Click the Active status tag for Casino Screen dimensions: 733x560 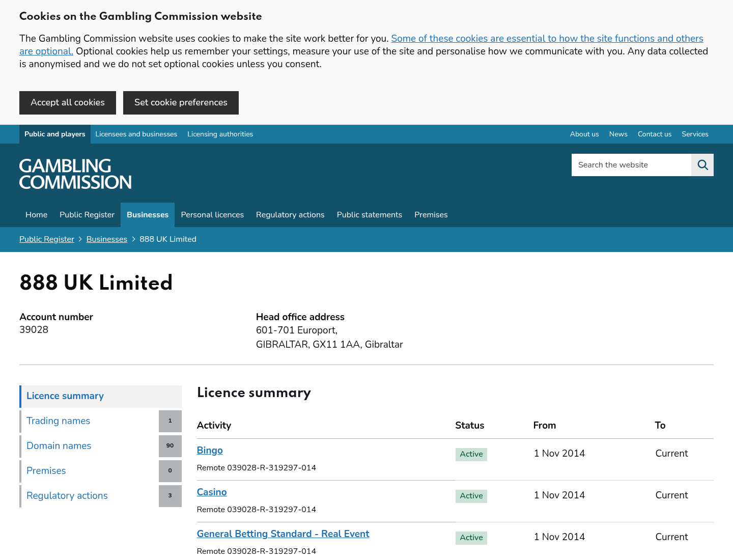tap(471, 496)
